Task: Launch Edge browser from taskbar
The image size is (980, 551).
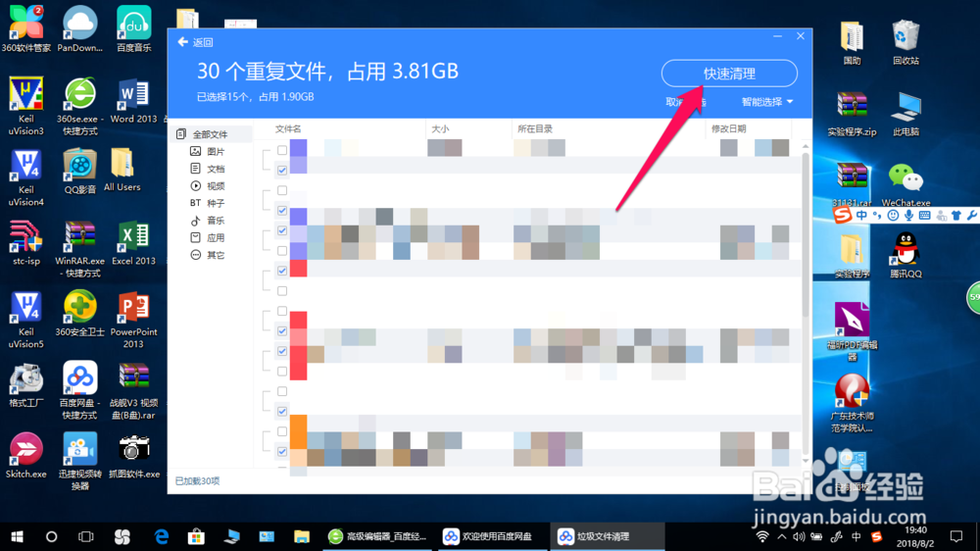Action: pyautogui.click(x=162, y=536)
